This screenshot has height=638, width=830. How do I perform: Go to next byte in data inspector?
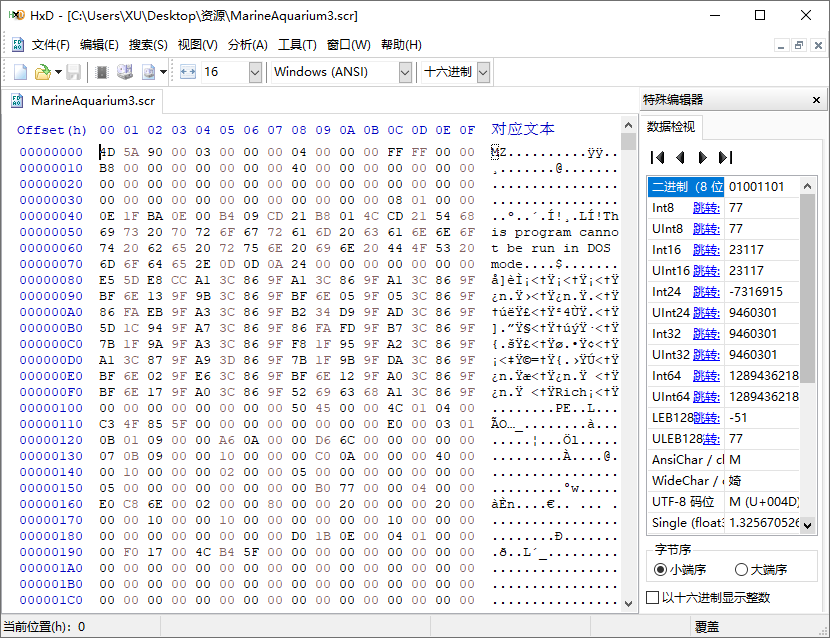pyautogui.click(x=703, y=157)
